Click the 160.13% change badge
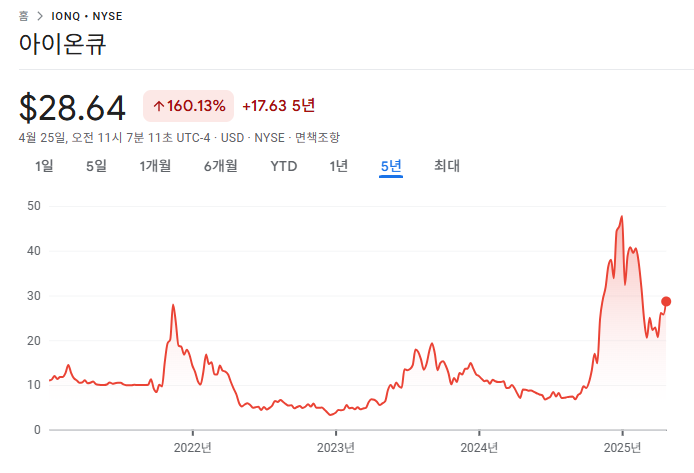Viewport: 694px width, 473px height. [x=189, y=106]
